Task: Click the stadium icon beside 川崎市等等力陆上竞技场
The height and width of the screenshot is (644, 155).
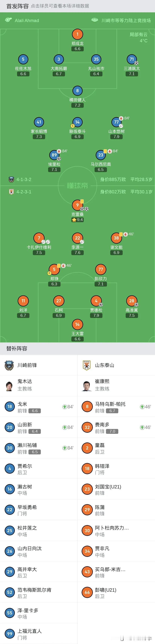Action: (x=95, y=20)
